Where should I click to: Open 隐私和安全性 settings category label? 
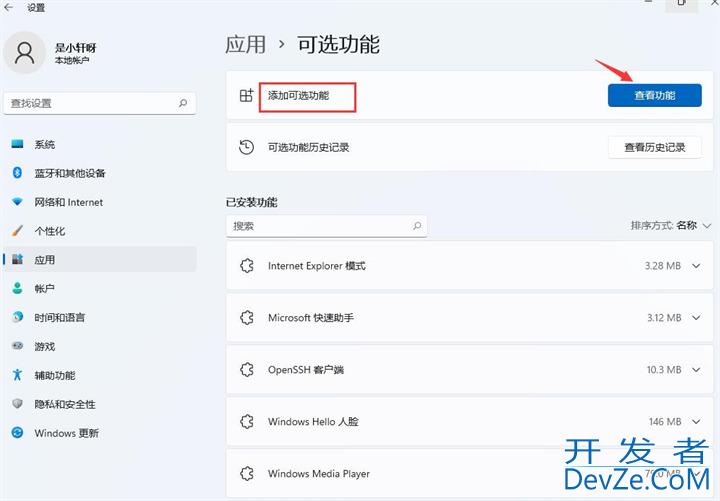pyautogui.click(x=65, y=404)
